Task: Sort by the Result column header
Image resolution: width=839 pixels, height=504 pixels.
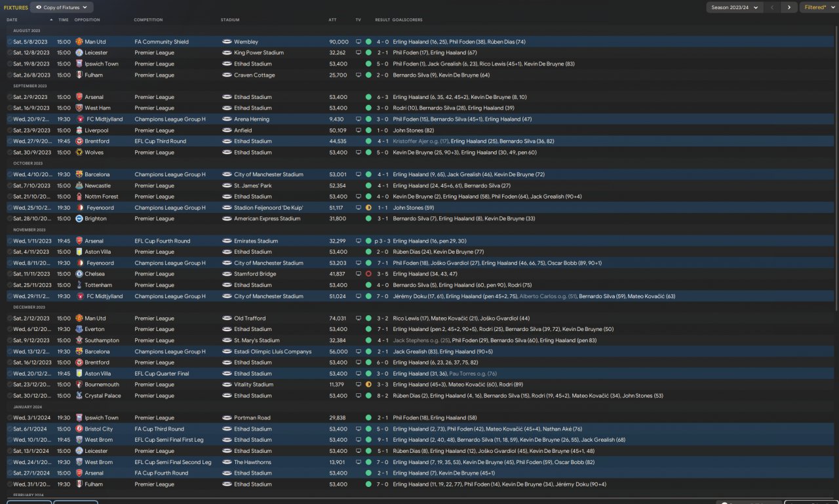Action: click(382, 20)
